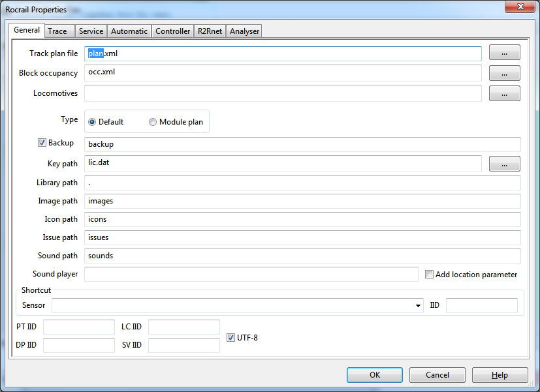The image size is (540, 392).
Task: Click the Cancel button
Action: (x=437, y=375)
